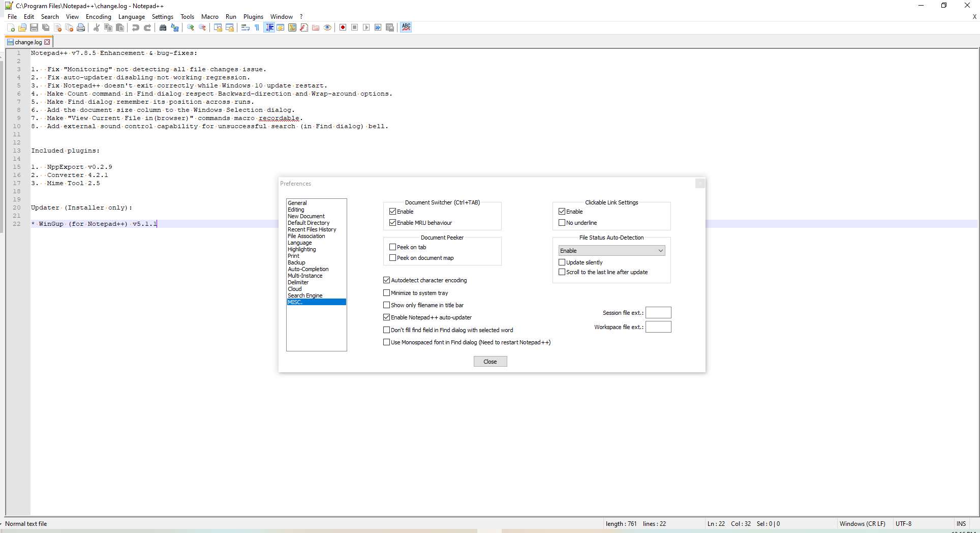This screenshot has width=980, height=533.
Task: Uncheck Document Switcher Enable checkbox
Action: pos(392,212)
